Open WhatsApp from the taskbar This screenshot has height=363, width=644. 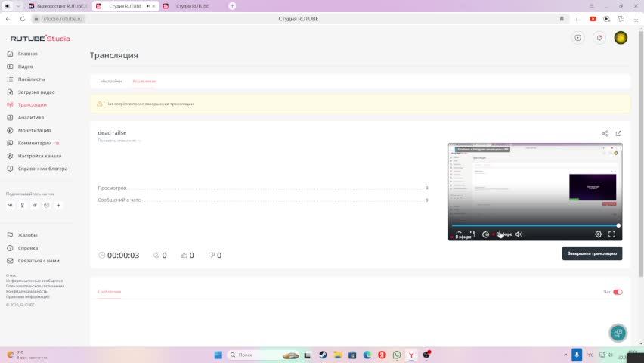[x=397, y=355]
